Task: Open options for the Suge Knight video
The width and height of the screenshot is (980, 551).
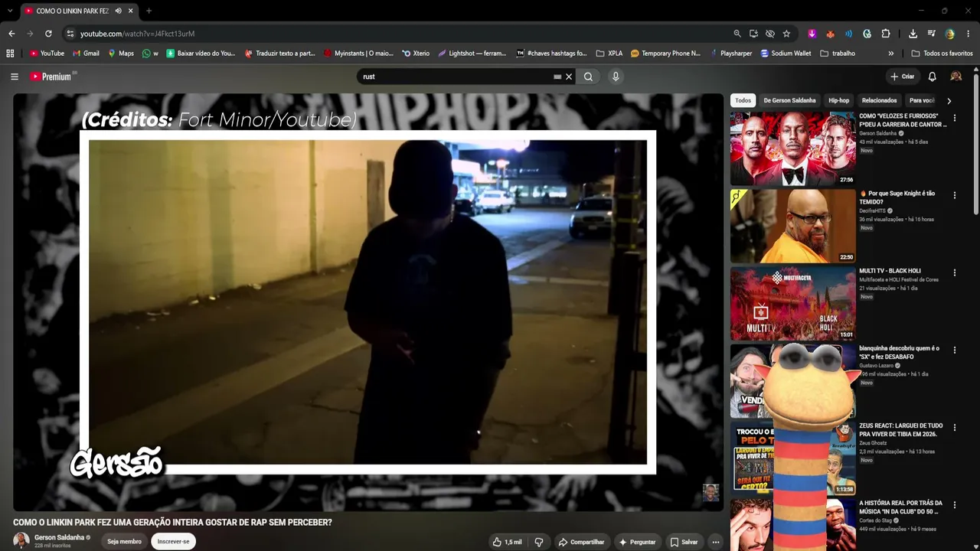Action: click(x=954, y=196)
